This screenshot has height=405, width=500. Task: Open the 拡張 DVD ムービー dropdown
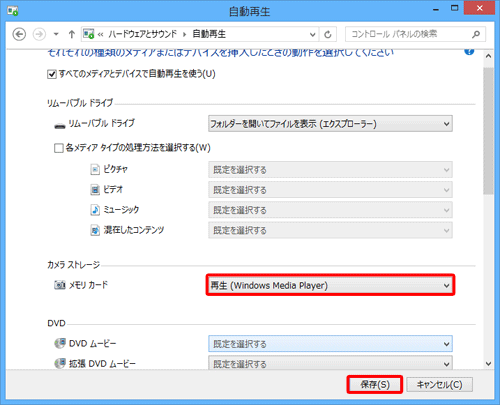coord(330,363)
